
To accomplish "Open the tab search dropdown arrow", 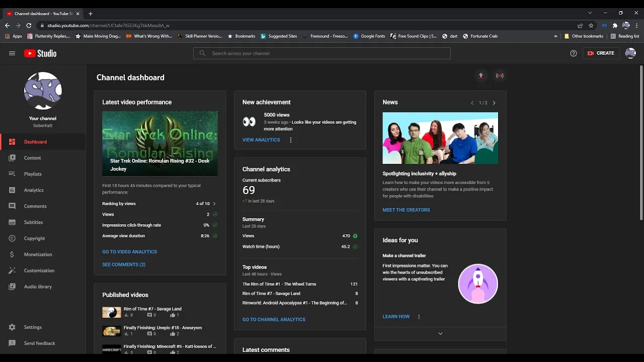I will (x=590, y=13).
